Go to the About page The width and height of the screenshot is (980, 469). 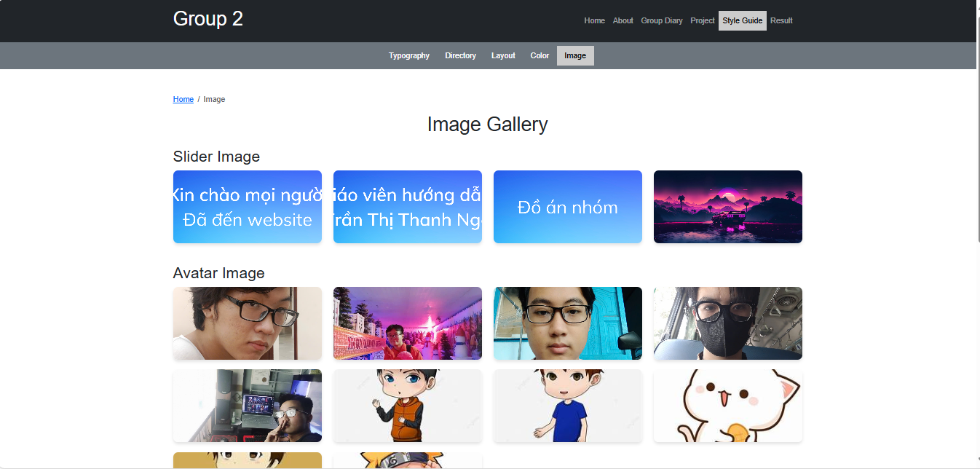pyautogui.click(x=623, y=20)
